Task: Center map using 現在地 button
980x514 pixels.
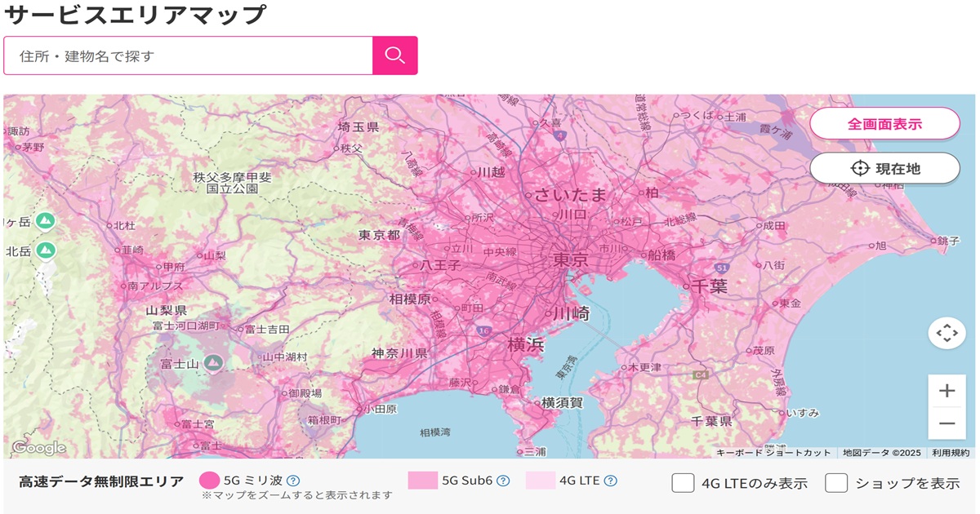Action: (884, 168)
